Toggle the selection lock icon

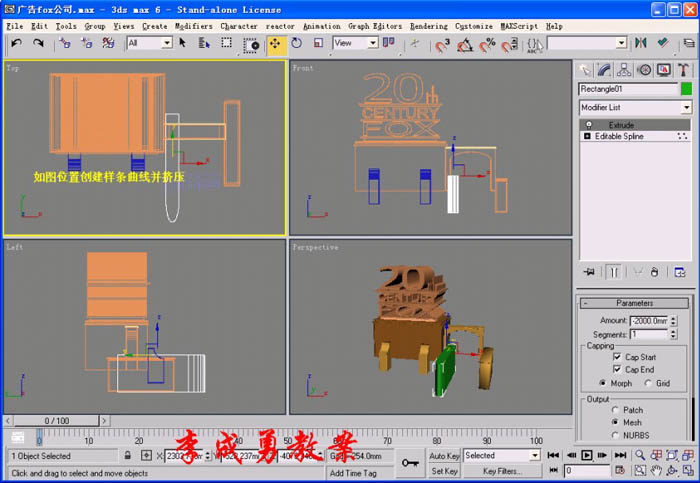(128, 456)
